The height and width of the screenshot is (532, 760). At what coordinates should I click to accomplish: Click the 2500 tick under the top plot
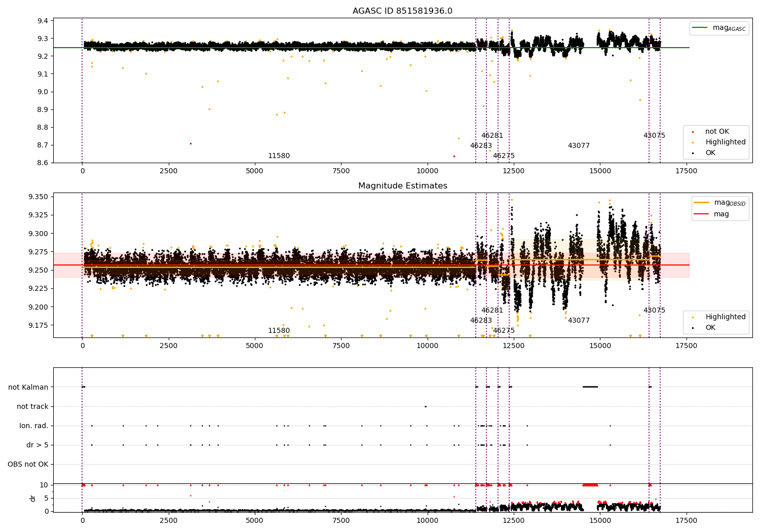[169, 171]
